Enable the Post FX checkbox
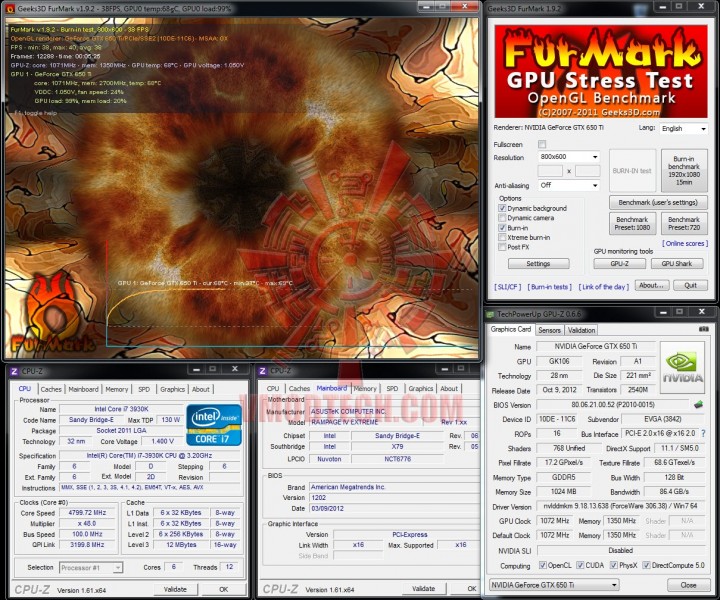Viewport: 720px width, 600px height. (x=502, y=247)
